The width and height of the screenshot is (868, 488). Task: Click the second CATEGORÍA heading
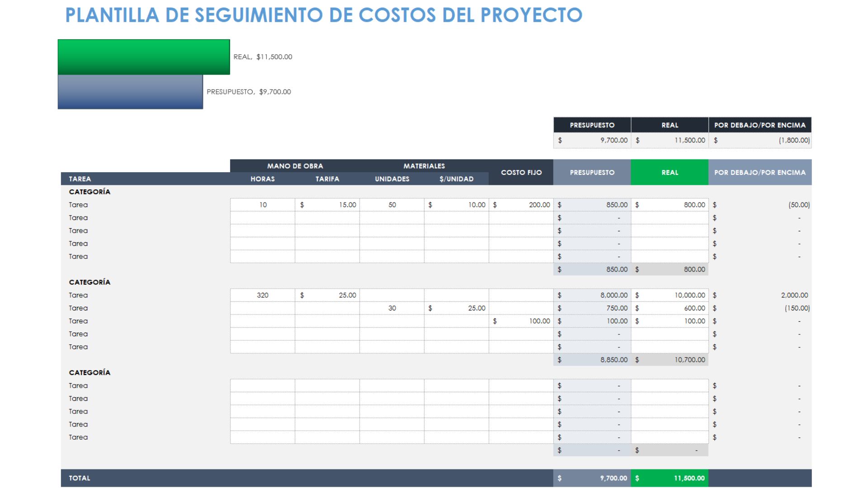coord(90,282)
